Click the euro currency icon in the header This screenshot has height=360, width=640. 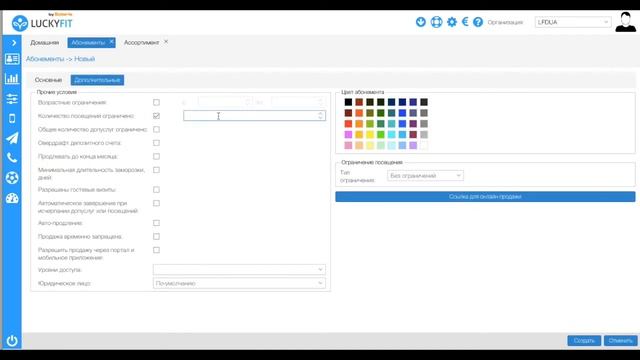(x=465, y=22)
